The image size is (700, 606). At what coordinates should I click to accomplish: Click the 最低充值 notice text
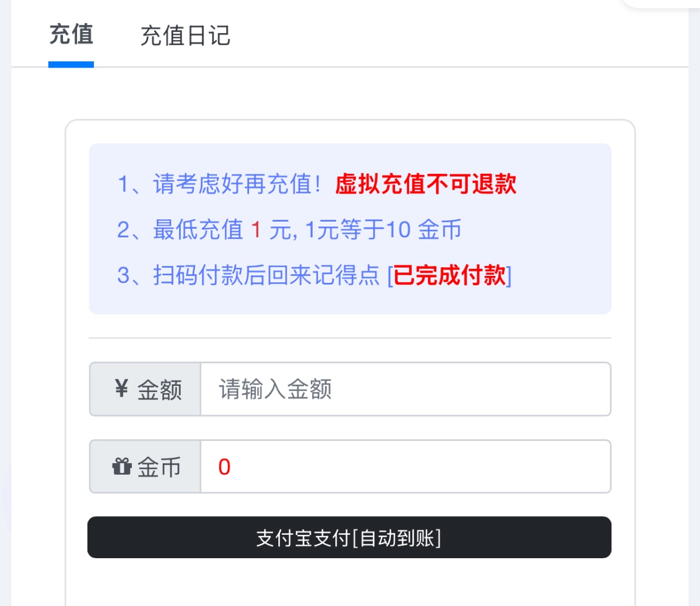pos(197,230)
